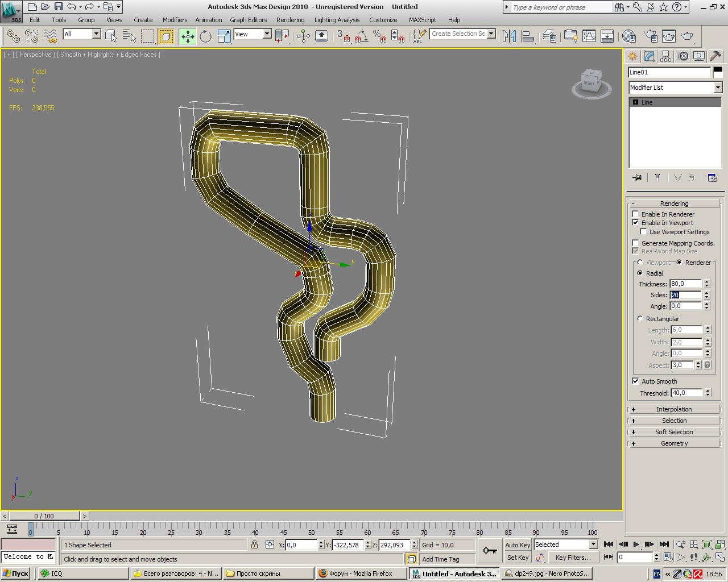This screenshot has height=582, width=728.
Task: Click the Key Filters button
Action: coord(573,558)
